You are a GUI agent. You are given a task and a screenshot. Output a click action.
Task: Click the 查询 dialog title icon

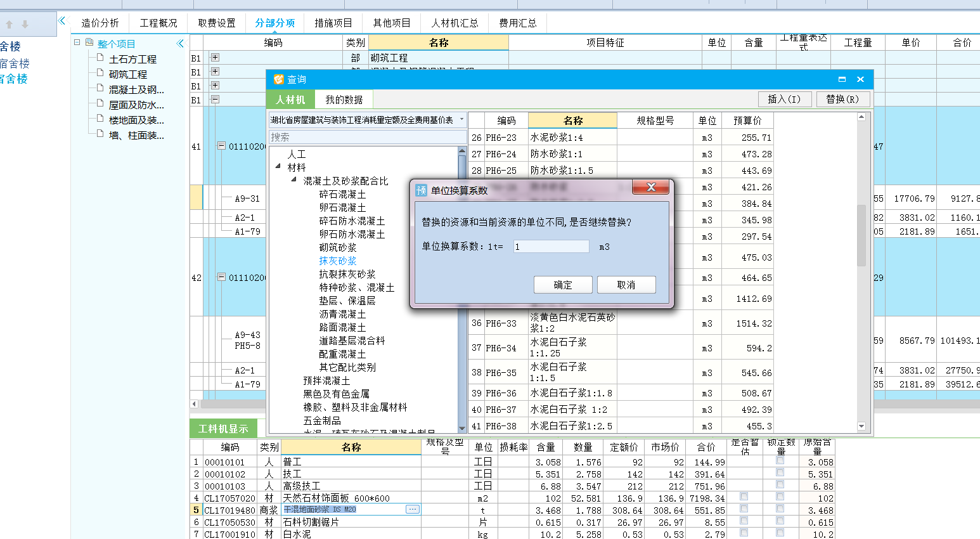coord(278,79)
